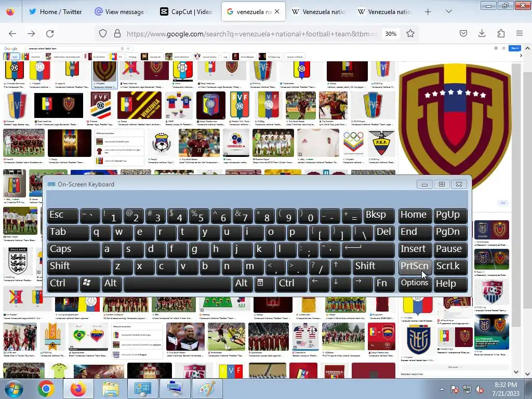
Task: Click the up arrow key on-screen
Action: click(x=341, y=267)
